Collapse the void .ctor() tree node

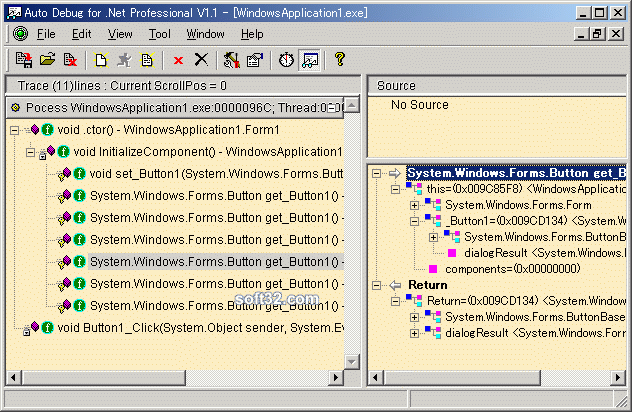point(15,130)
